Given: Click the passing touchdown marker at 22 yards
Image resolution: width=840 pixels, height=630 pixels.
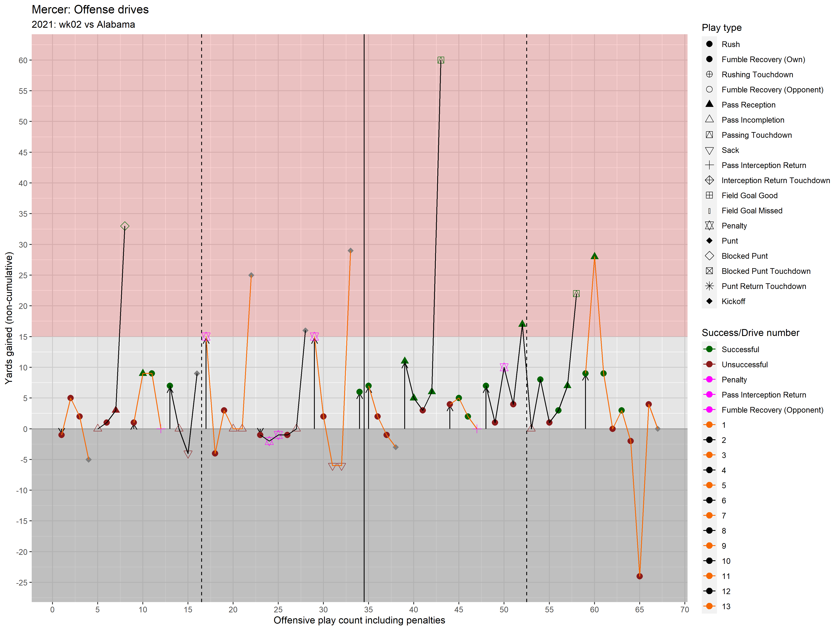Looking at the screenshot, I should [x=576, y=294].
